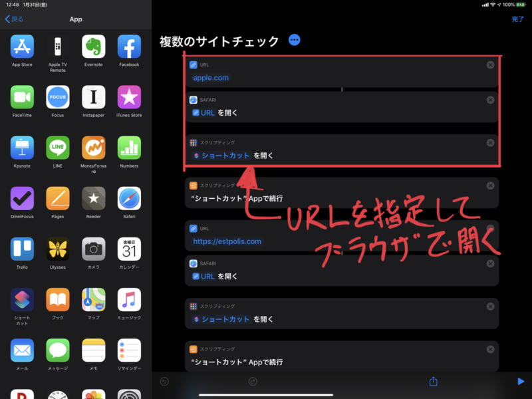Choose the メッセージ app icon
The image size is (532, 399).
click(x=58, y=350)
